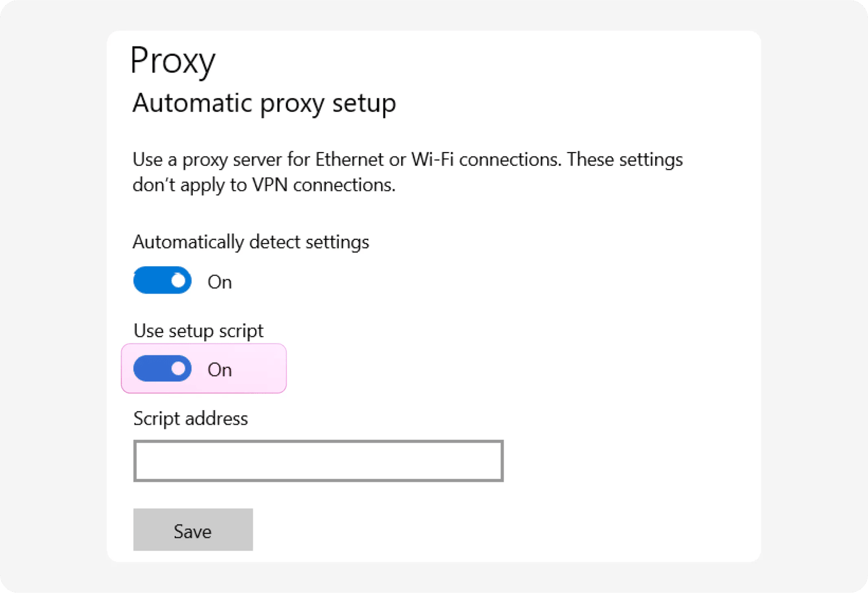The height and width of the screenshot is (593, 868).
Task: Click the words VPN connections in description
Action: (x=323, y=185)
